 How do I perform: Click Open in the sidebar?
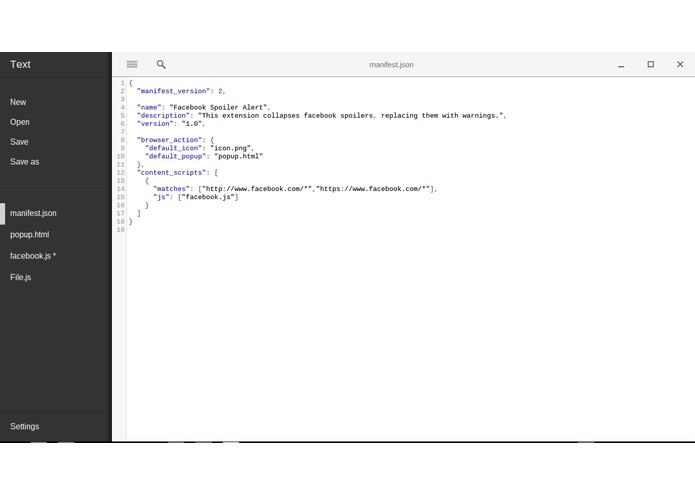(x=20, y=122)
